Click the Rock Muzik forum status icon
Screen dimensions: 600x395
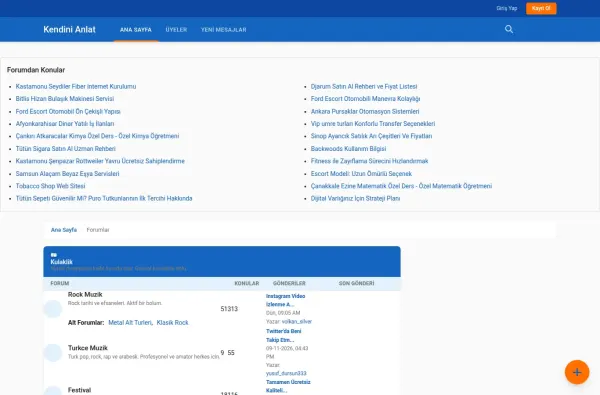coord(53,308)
